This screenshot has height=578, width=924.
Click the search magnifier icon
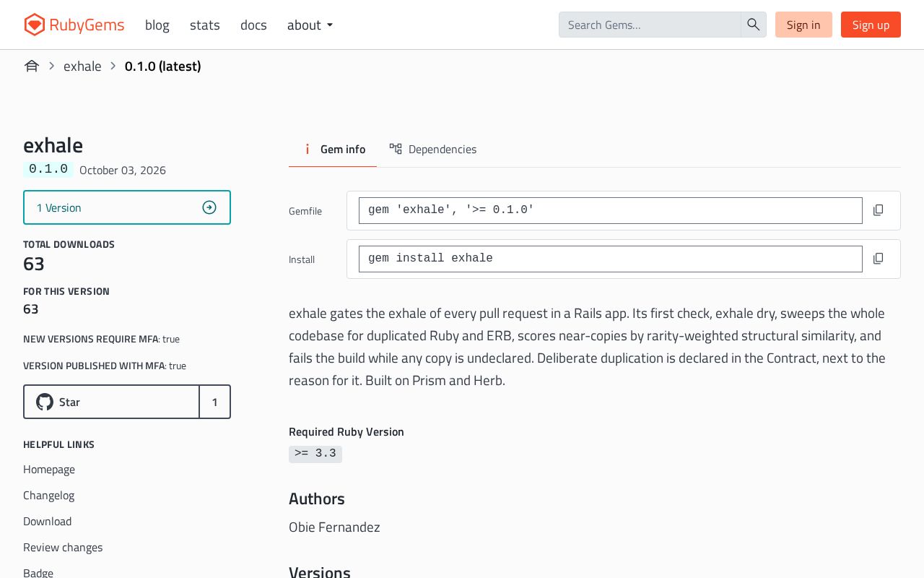754,25
